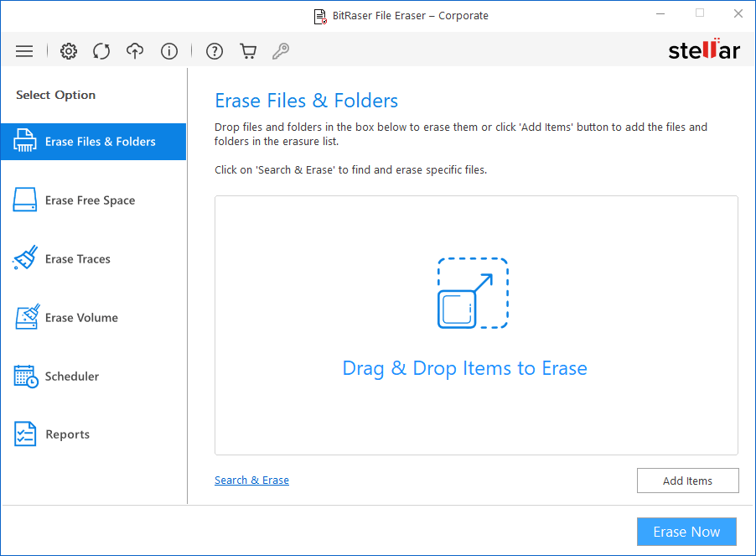Image resolution: width=756 pixels, height=556 pixels.
Task: Select the key icon for activation
Action: point(281,51)
